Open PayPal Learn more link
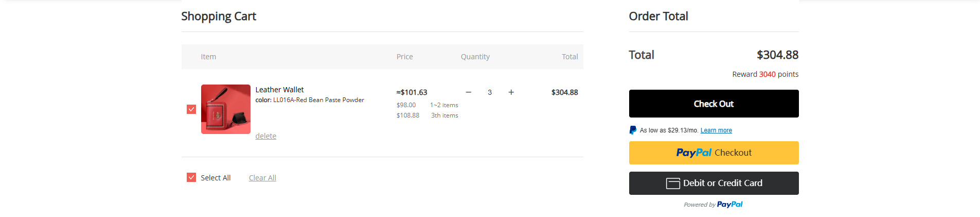This screenshot has width=980, height=217. (716, 130)
